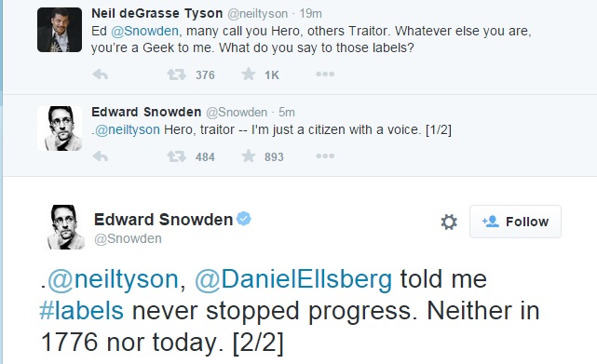597x364 pixels.
Task: Click Edward Snowden's name in main tweet
Action: coord(163,220)
